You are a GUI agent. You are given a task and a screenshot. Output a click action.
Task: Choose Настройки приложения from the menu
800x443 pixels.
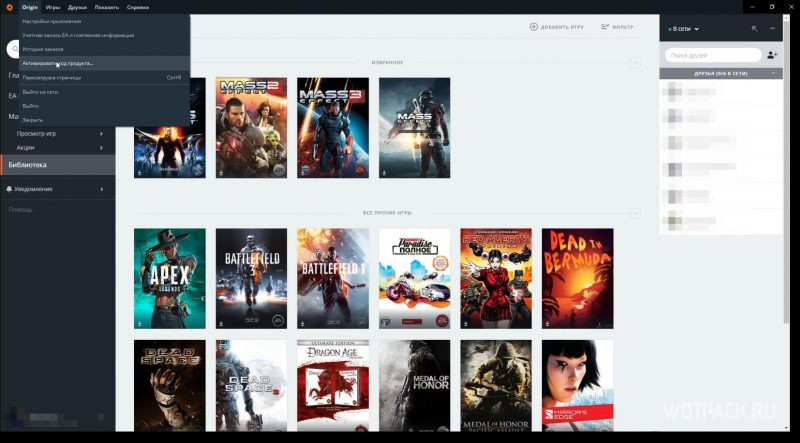tap(105, 21)
